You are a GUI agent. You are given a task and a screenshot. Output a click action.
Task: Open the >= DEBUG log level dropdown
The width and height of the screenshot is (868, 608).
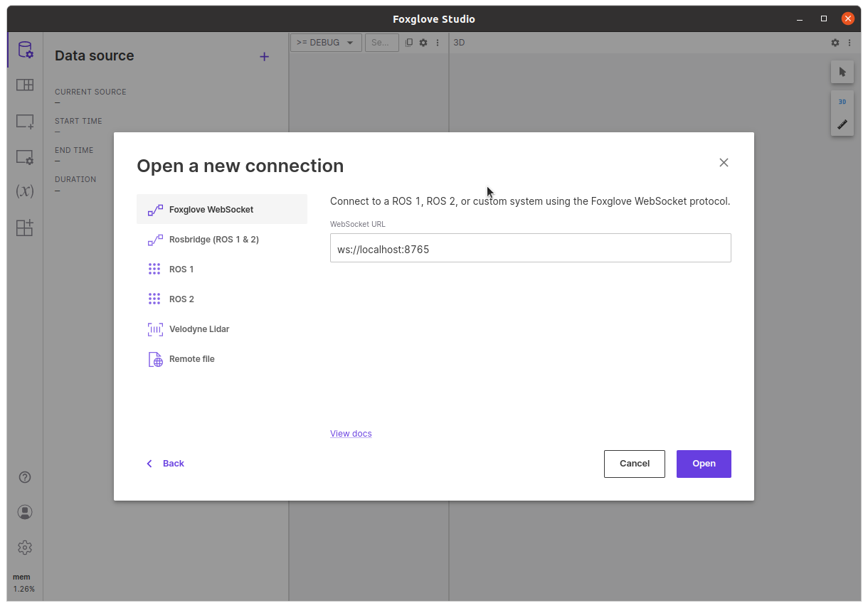(326, 43)
